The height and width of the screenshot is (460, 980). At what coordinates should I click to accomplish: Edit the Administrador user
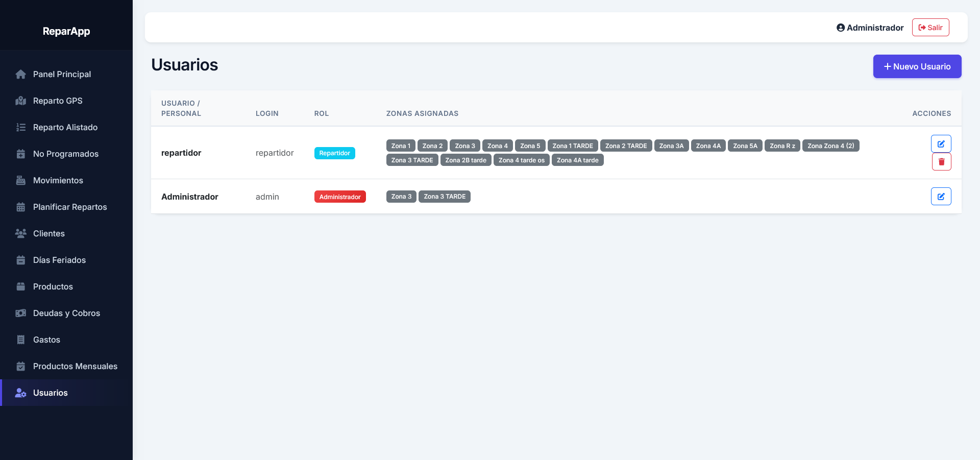941,197
